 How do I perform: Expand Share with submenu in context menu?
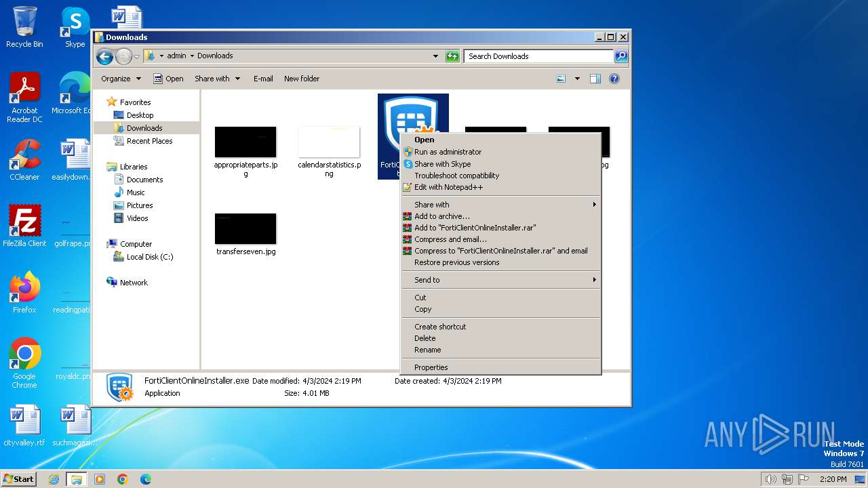(x=500, y=205)
